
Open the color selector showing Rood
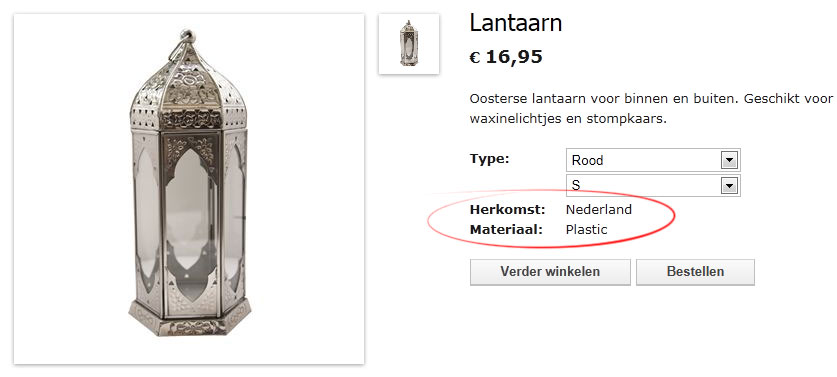coord(653,160)
